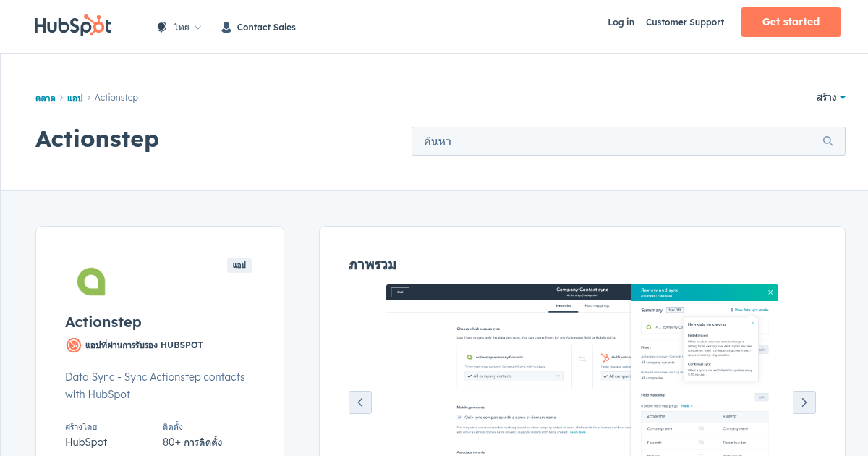Open the Contact Sales link

(x=266, y=28)
